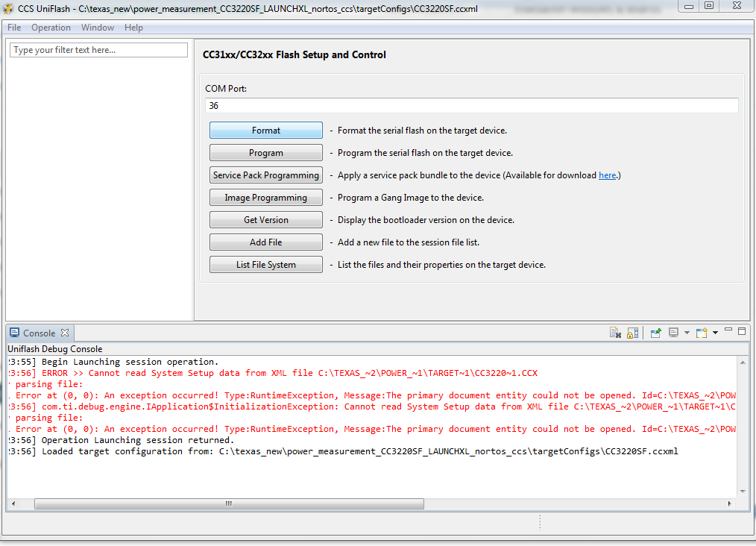Click the console scroll left arrow

13,503
